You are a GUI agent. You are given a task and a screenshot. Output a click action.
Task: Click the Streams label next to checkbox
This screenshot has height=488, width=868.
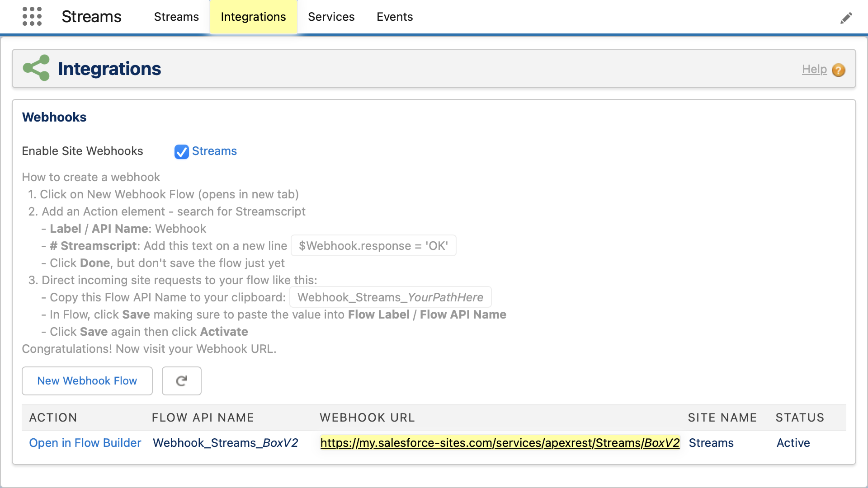(214, 151)
